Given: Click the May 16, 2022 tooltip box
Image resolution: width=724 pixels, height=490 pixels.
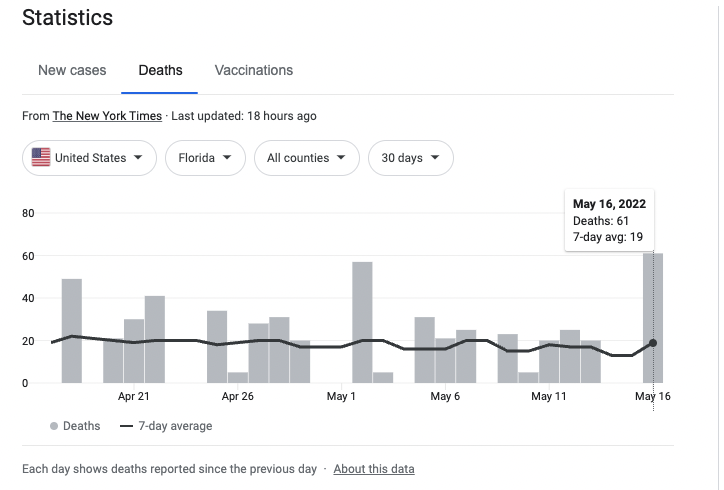Looking at the screenshot, I should (x=609, y=220).
